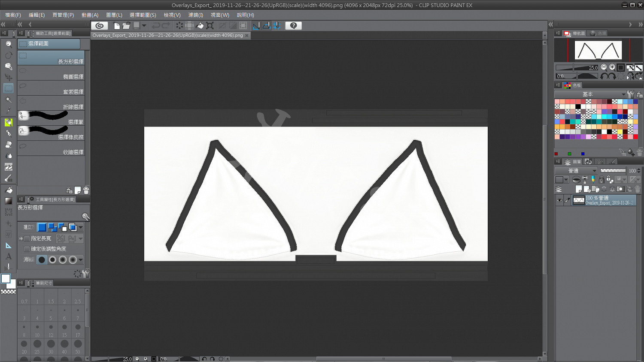
Task: Open the help question mark icon
Action: pos(293,26)
